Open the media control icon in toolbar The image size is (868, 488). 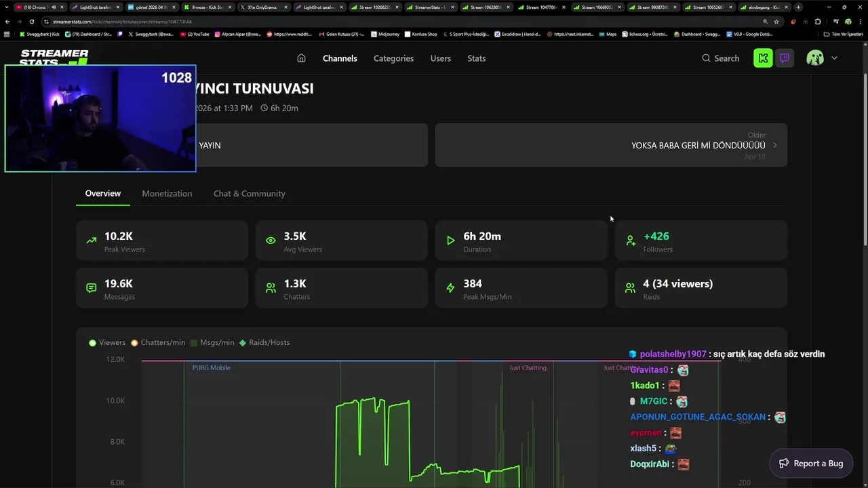coord(835,21)
